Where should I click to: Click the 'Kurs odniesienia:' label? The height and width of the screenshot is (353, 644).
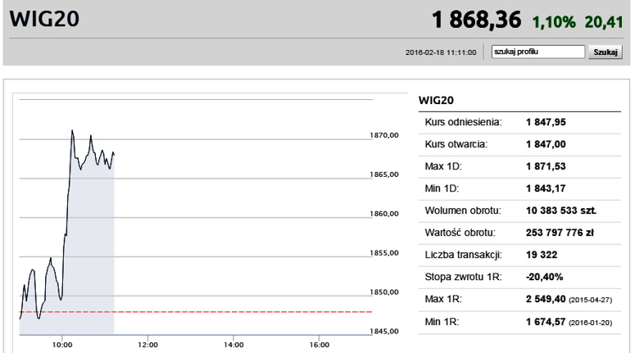click(x=463, y=122)
